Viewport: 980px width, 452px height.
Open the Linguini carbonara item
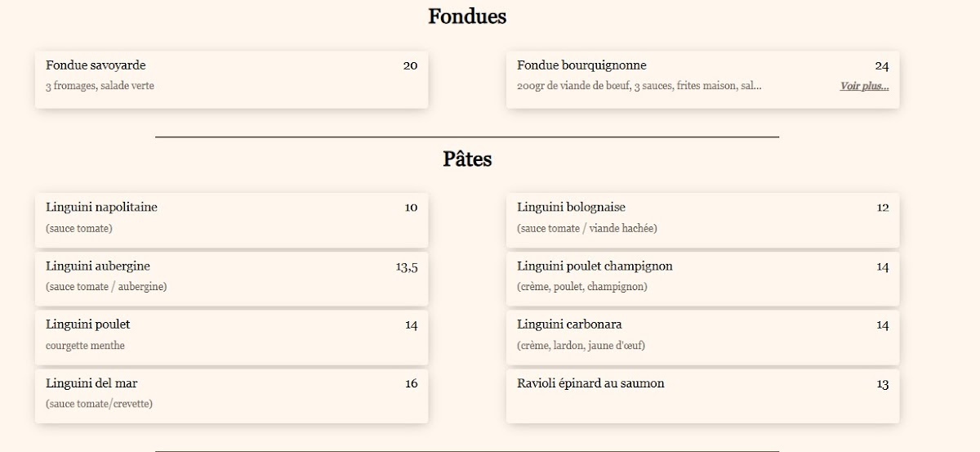tap(702, 337)
